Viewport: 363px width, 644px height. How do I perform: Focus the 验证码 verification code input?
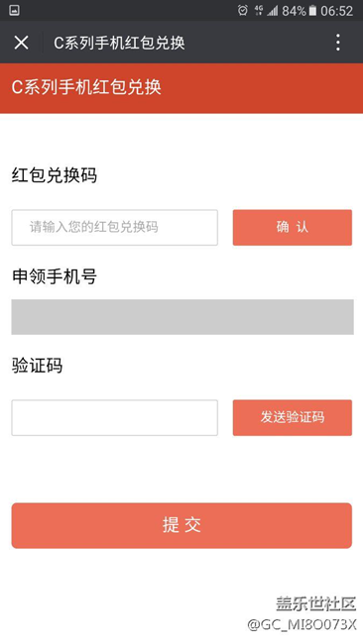tap(115, 418)
